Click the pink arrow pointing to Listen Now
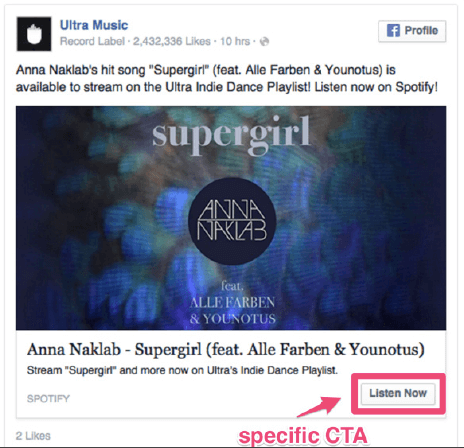 coord(319,406)
